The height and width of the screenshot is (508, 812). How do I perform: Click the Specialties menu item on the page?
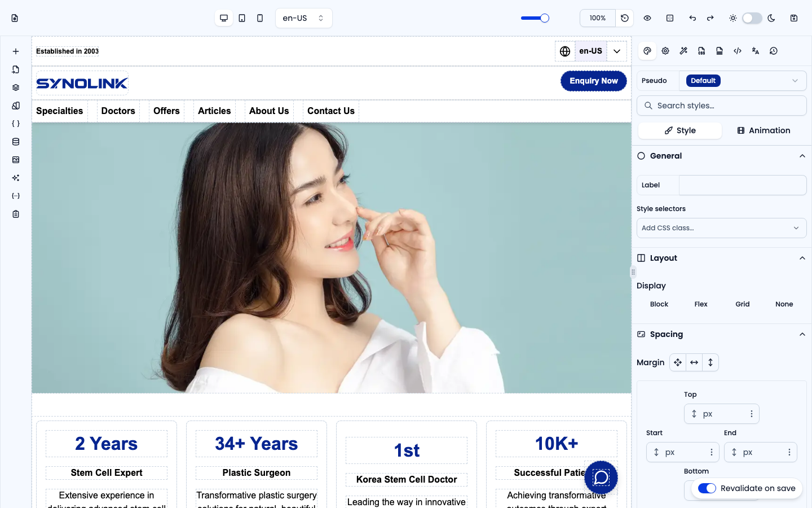60,111
